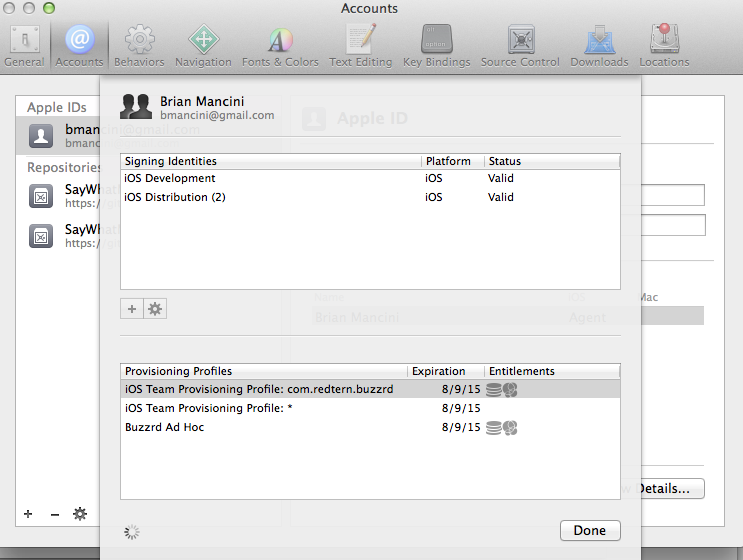Click the upper text field behind the sheet
The width and height of the screenshot is (743, 560).
(673, 195)
